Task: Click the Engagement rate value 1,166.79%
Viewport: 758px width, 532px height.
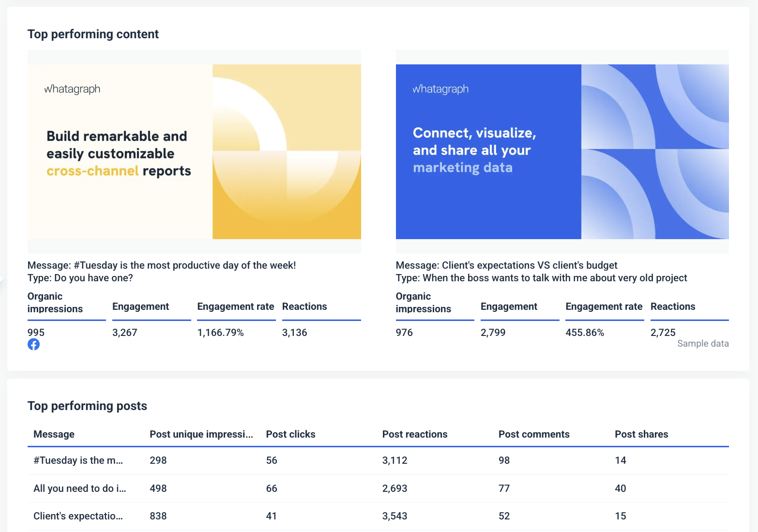Action: [x=221, y=333]
